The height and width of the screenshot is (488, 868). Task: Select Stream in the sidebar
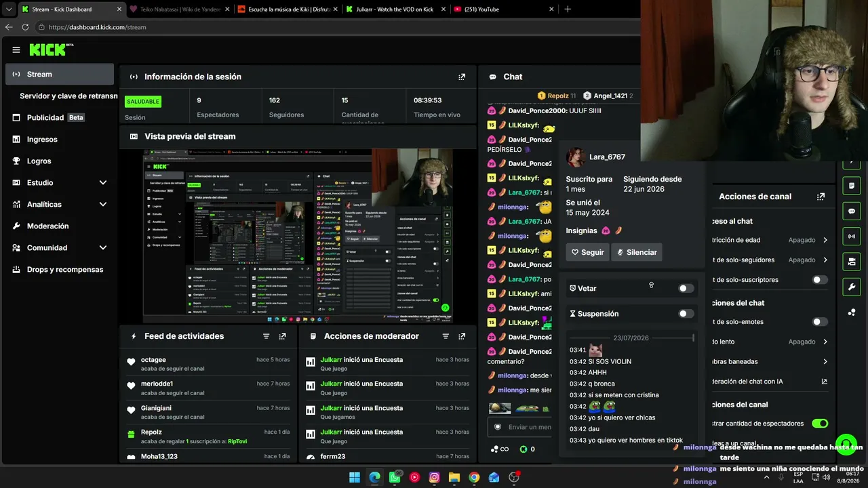[x=60, y=75]
